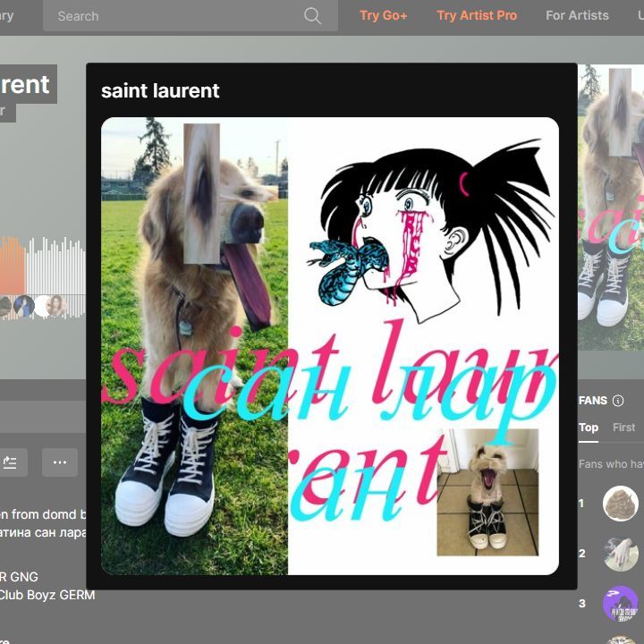Go to the For Artists page
Image resolution: width=644 pixels, height=644 pixels.
point(577,16)
